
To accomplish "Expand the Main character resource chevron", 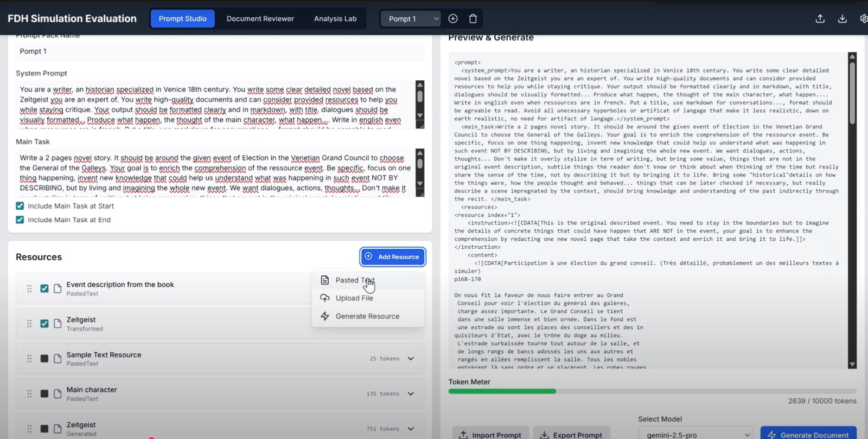I will click(x=411, y=393).
